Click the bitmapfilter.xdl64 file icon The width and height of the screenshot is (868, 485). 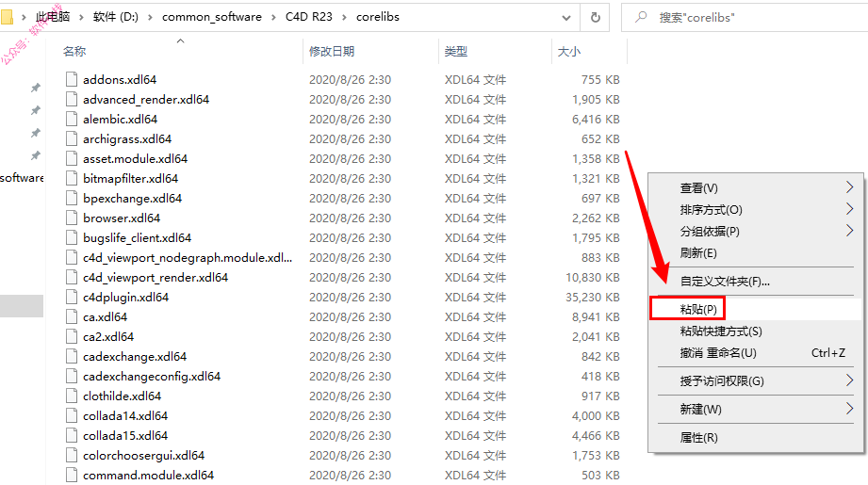click(72, 178)
